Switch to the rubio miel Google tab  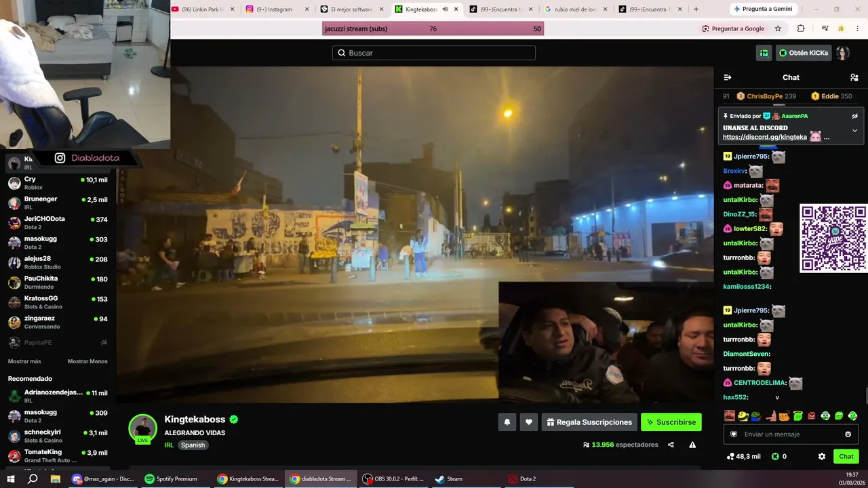click(x=575, y=9)
